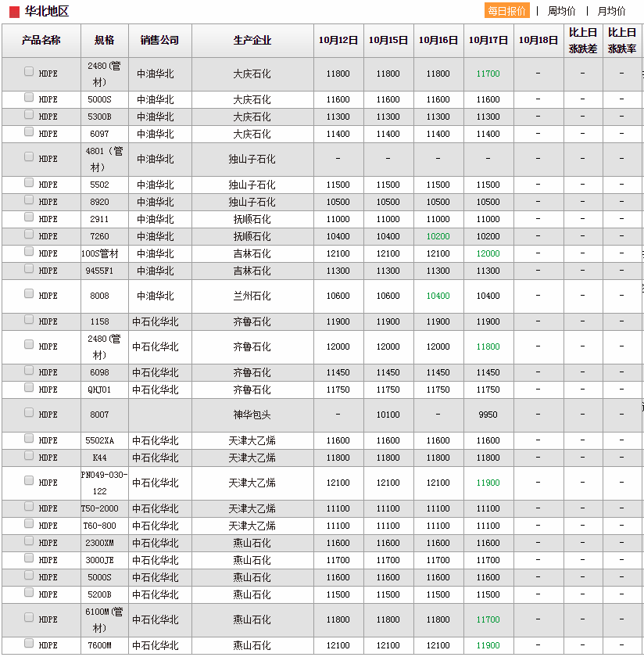Click 抚顺石化 cell in 2911 row
The image size is (644, 657).
(252, 219)
